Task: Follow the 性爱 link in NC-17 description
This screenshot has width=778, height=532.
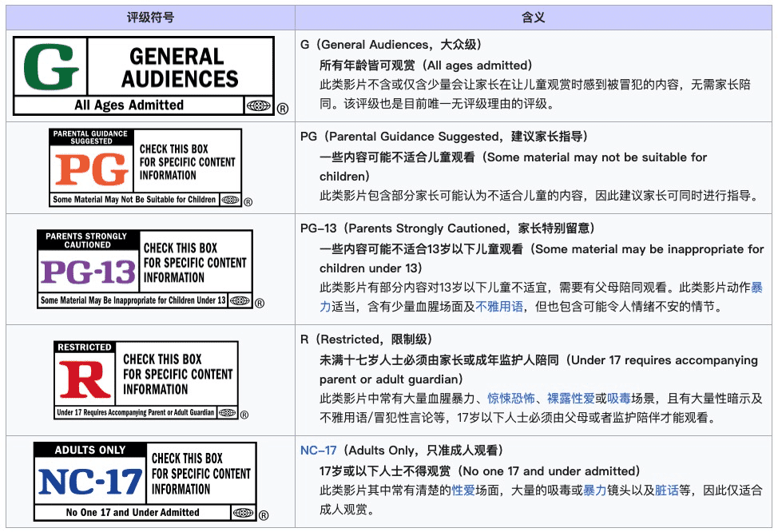Action: point(463,490)
